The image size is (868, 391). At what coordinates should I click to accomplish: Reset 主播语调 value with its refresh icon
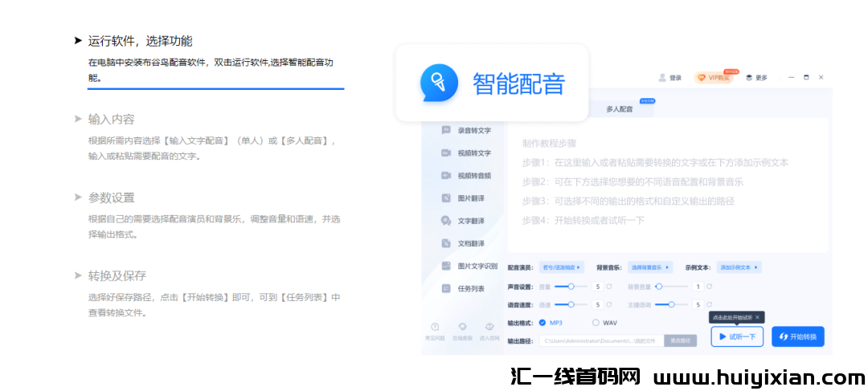pyautogui.click(x=709, y=304)
